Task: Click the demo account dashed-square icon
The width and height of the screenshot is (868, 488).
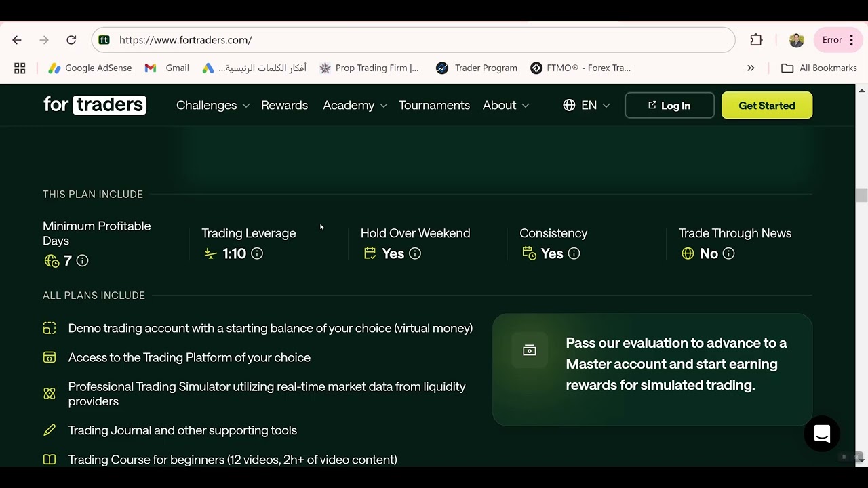Action: click(x=50, y=328)
